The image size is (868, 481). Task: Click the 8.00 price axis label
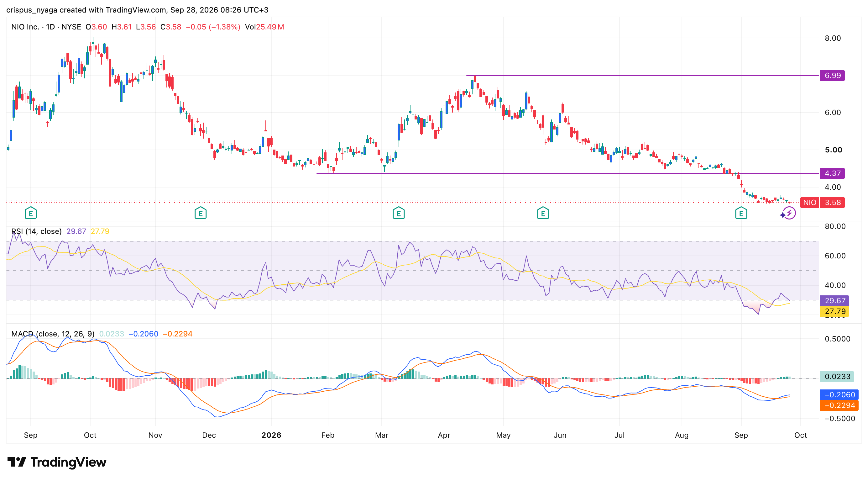[x=833, y=38]
